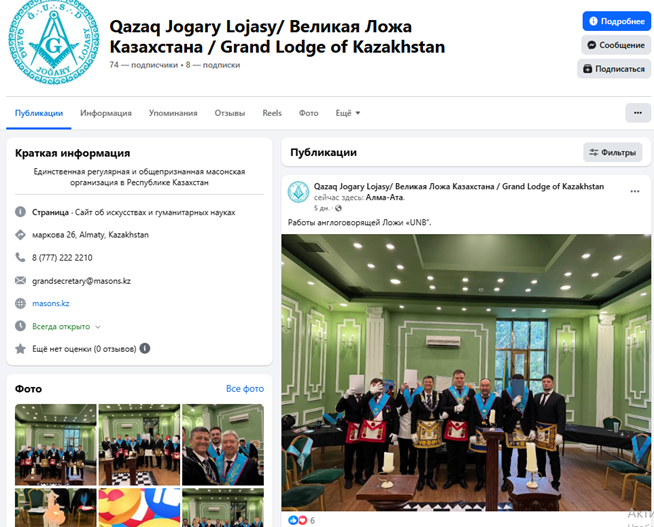
Task: Open the Упоминания tab
Action: point(173,113)
